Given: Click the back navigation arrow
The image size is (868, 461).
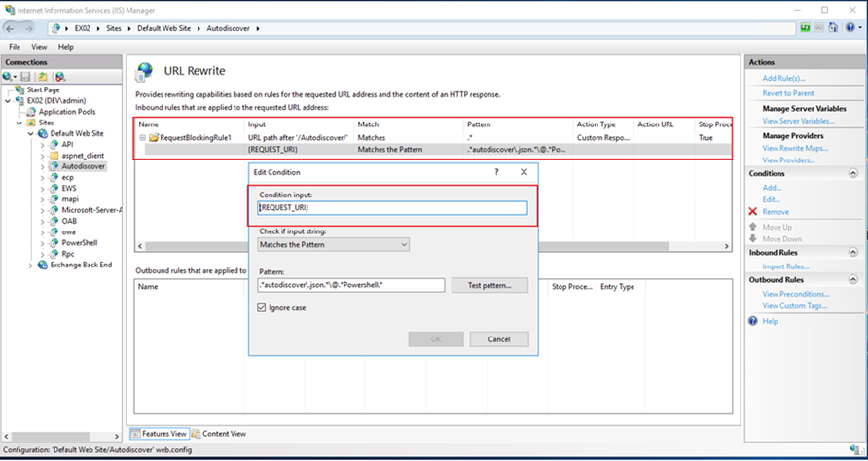Looking at the screenshot, I should coord(12,29).
